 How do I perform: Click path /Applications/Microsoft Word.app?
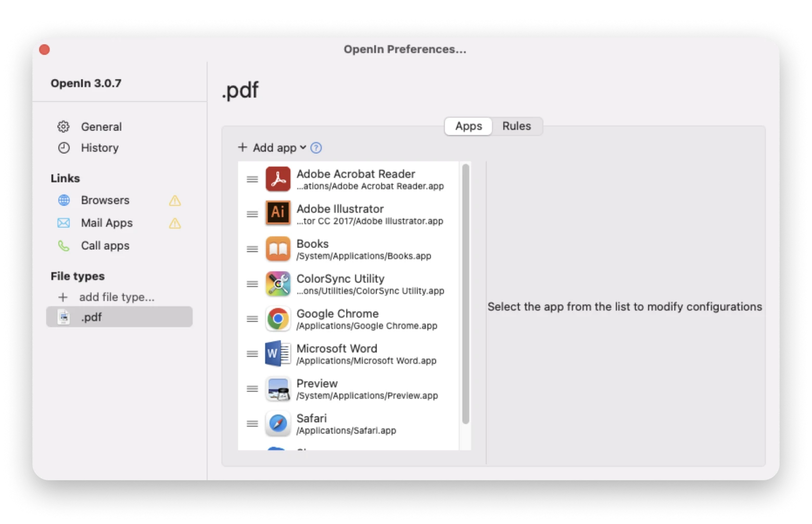(x=366, y=360)
